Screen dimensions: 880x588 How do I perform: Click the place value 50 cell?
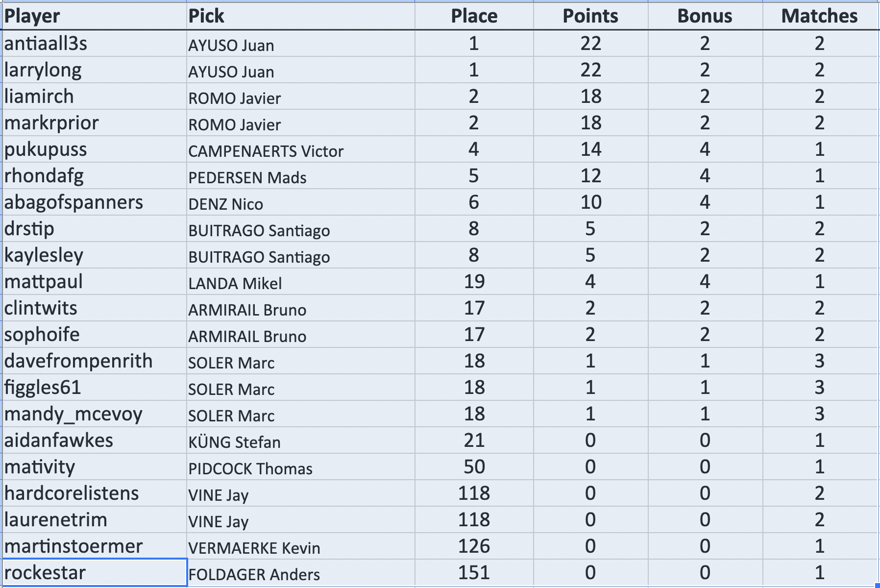click(x=474, y=467)
